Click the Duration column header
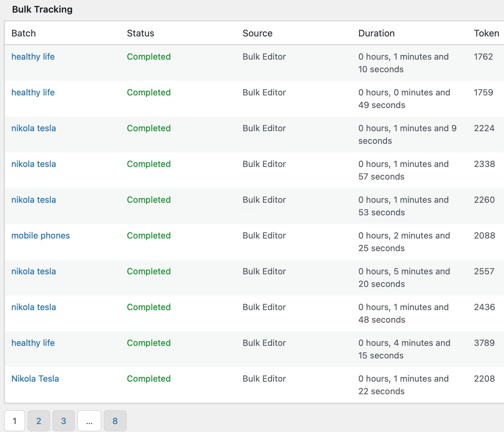This screenshot has height=432, width=504. pyautogui.click(x=376, y=33)
